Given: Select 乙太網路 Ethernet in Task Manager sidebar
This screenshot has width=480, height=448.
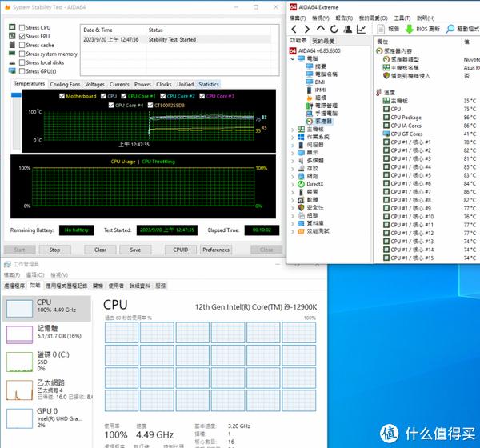Looking at the screenshot, I should 47,390.
